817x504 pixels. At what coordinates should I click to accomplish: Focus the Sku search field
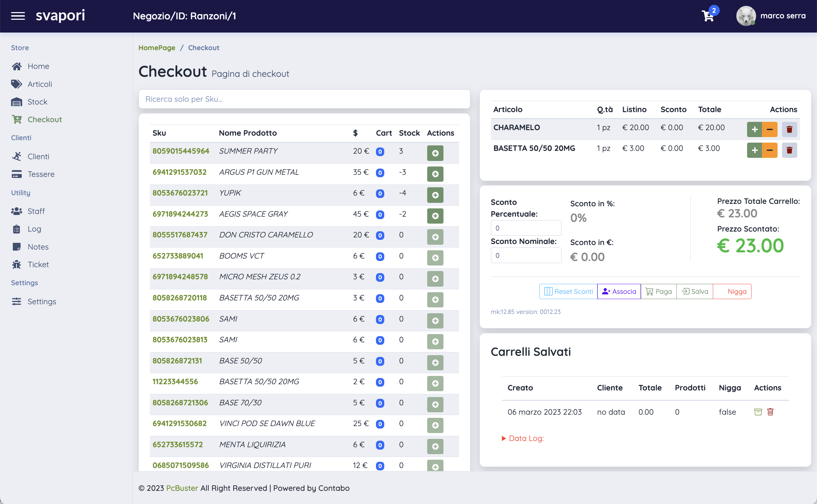(x=304, y=99)
